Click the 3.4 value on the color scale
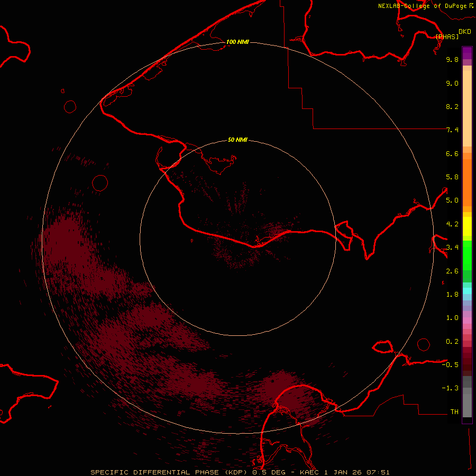This screenshot has width=476, height=476. (x=452, y=248)
